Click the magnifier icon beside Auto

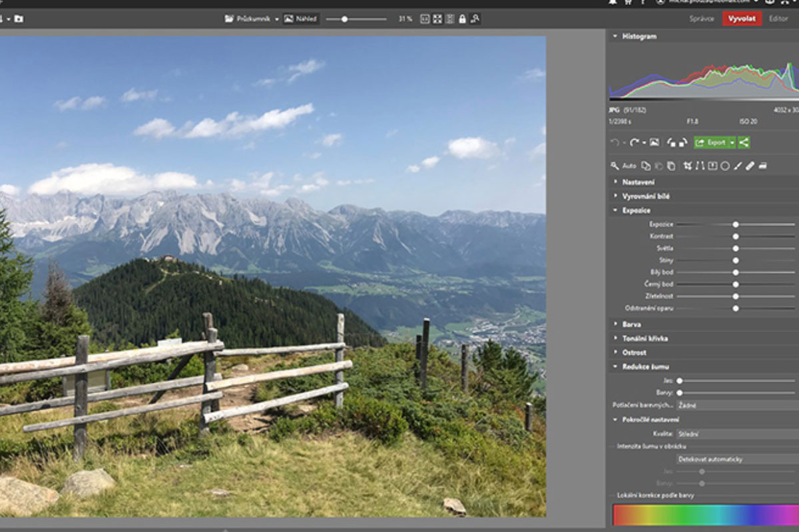click(x=615, y=166)
